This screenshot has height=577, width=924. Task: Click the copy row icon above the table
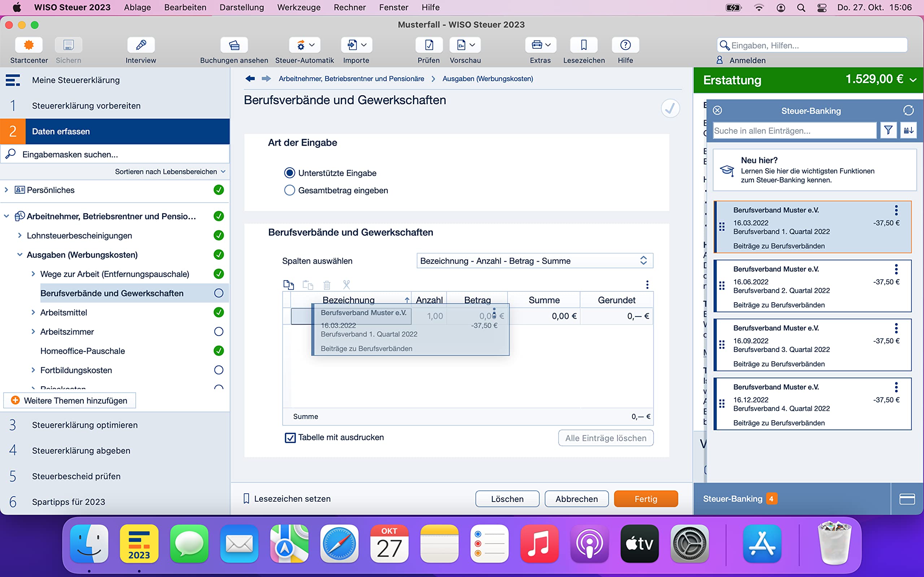289,285
